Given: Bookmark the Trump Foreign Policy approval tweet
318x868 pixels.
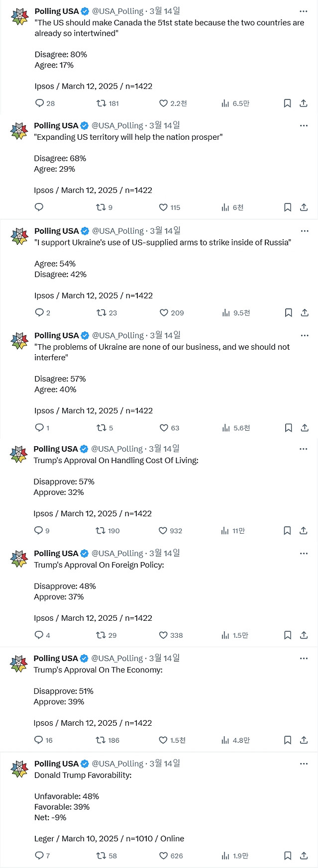Looking at the screenshot, I should [288, 635].
